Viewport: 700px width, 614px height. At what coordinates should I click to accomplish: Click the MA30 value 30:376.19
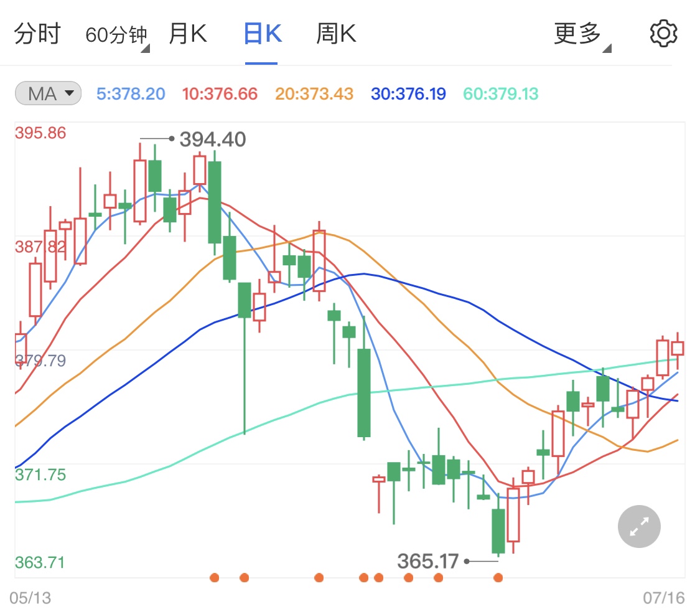pyautogui.click(x=408, y=94)
